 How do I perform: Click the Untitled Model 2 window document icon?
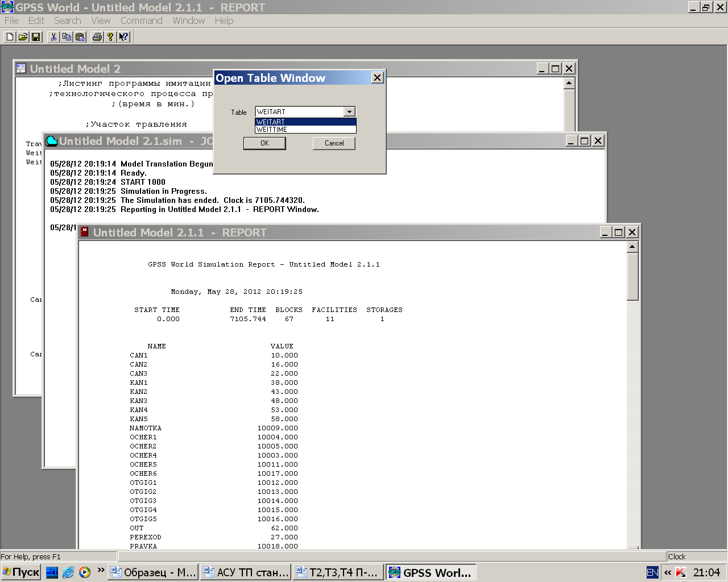click(21, 68)
